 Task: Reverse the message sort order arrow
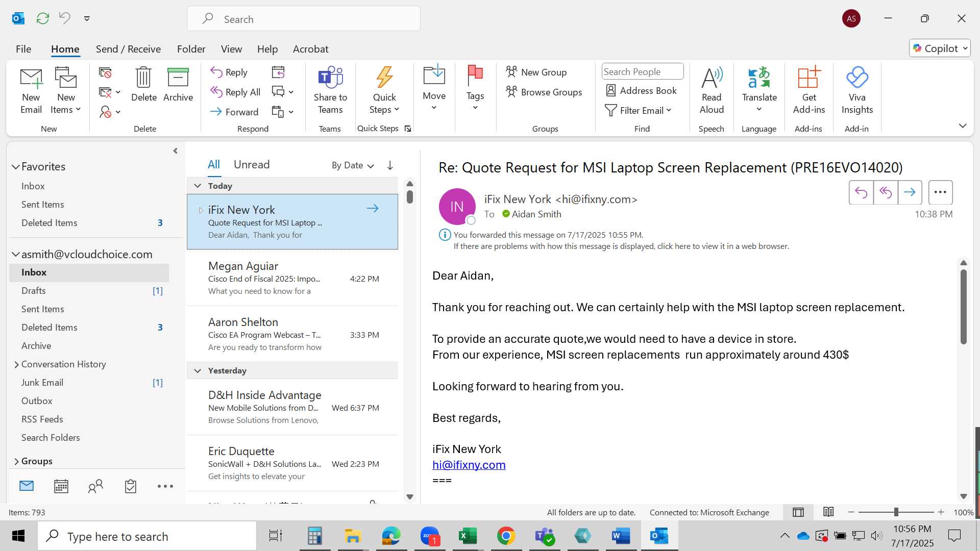[390, 165]
